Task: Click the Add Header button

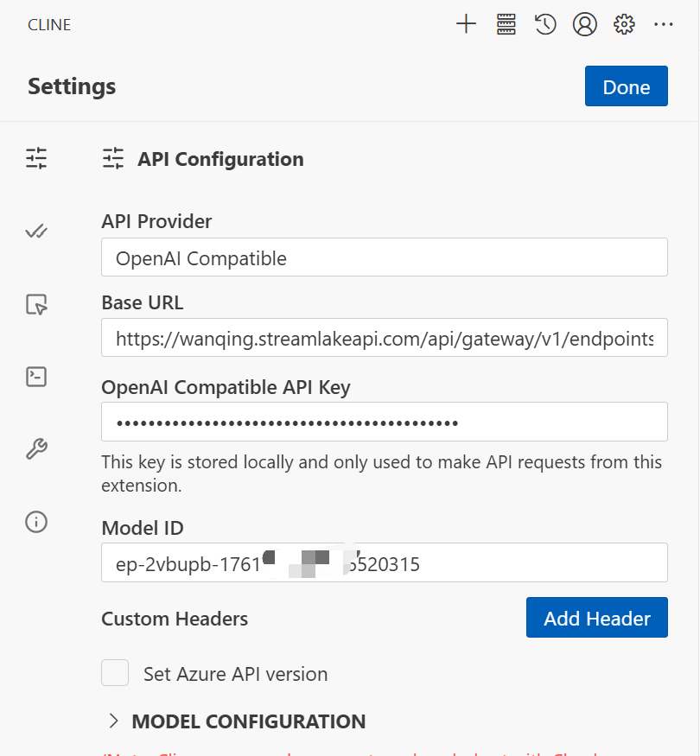Action: coord(596,618)
